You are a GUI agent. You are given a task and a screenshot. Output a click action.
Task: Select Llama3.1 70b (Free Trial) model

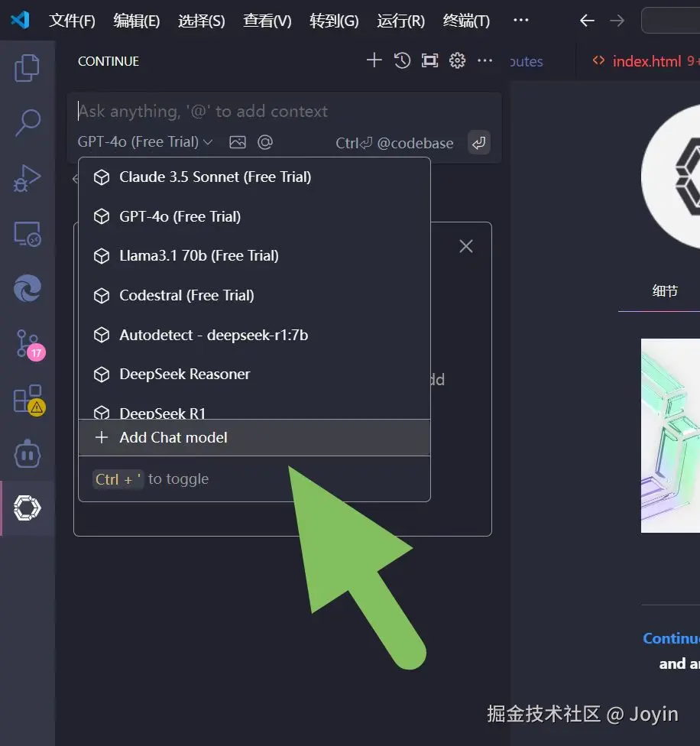[254, 256]
